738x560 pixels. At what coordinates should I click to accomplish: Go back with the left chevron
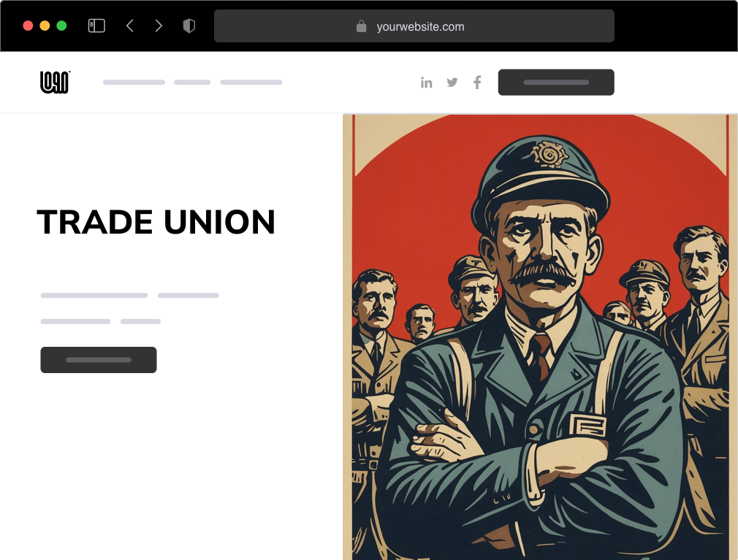point(130,26)
